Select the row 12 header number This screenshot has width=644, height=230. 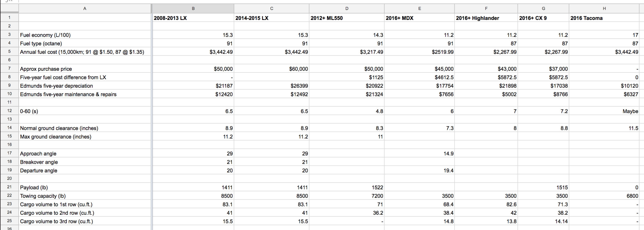tap(9, 111)
